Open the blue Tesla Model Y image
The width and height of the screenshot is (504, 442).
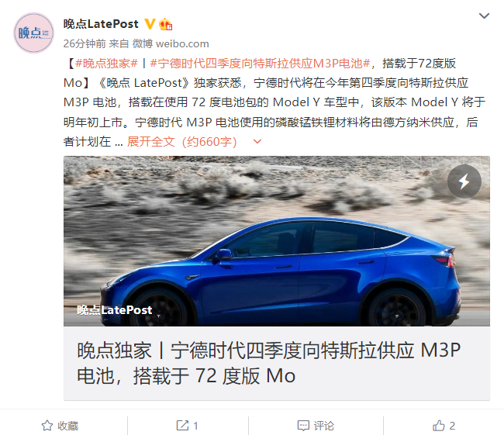(x=277, y=241)
